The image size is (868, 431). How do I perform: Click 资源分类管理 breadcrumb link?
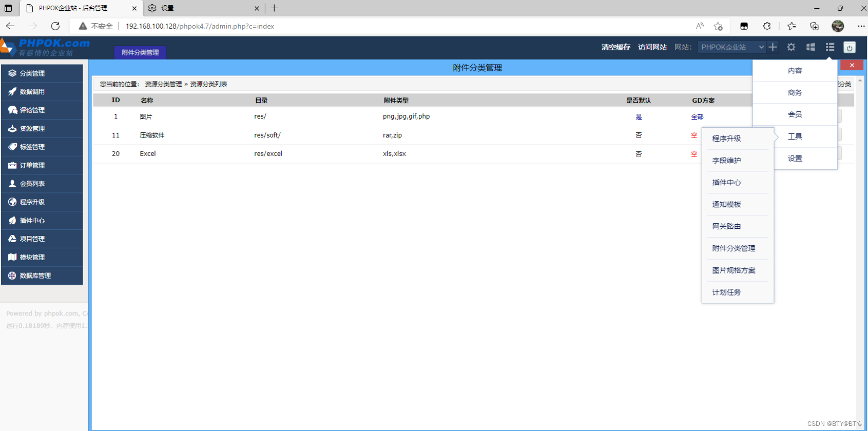click(163, 84)
